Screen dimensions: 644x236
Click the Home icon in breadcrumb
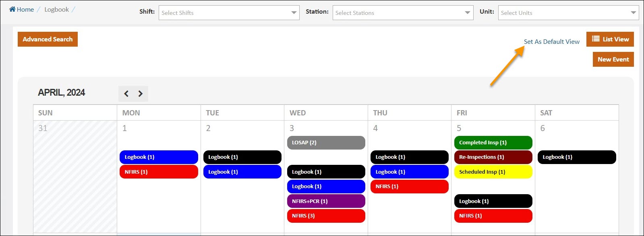12,9
